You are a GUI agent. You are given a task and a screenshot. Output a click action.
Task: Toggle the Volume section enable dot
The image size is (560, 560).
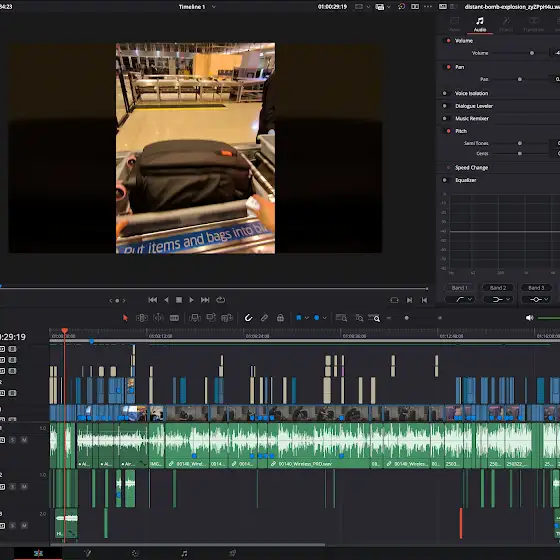448,41
